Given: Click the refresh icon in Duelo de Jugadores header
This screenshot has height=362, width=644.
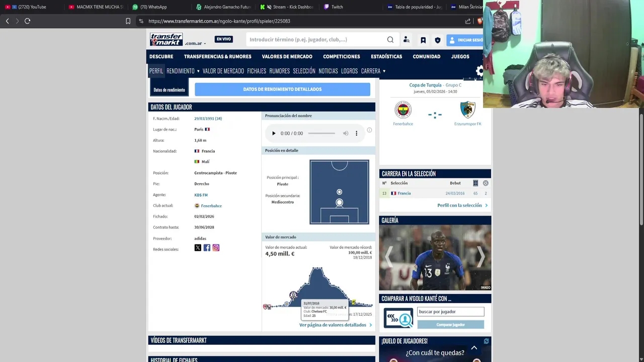Looking at the screenshot, I should [486, 341].
